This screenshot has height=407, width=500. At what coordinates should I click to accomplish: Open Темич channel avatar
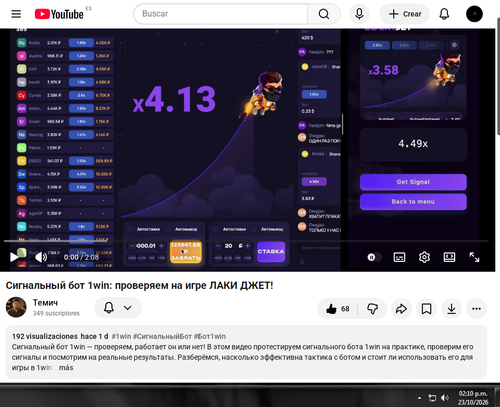pos(16,307)
